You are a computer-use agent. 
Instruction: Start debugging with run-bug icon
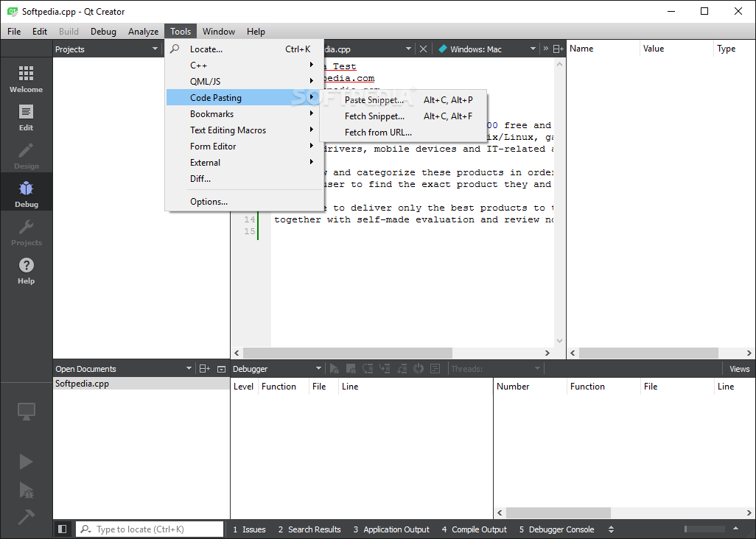pos(26,490)
